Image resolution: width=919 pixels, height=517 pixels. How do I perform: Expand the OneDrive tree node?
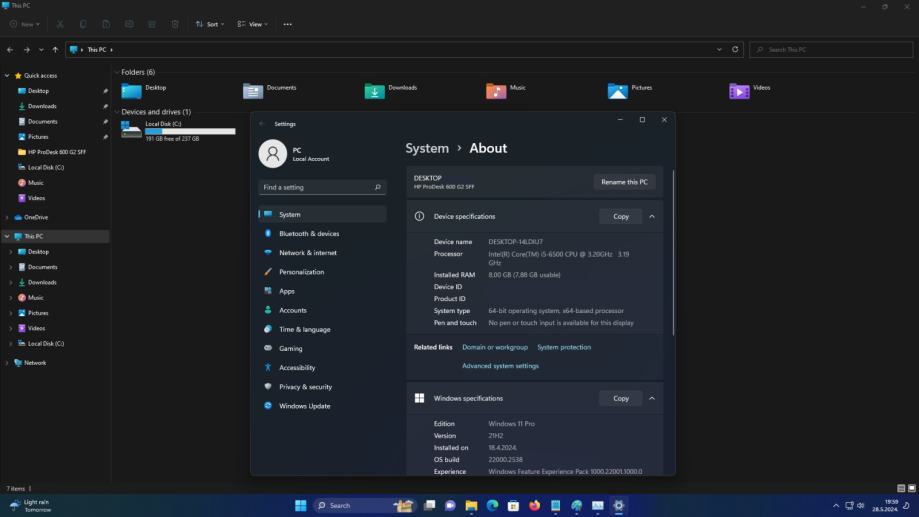[8, 217]
